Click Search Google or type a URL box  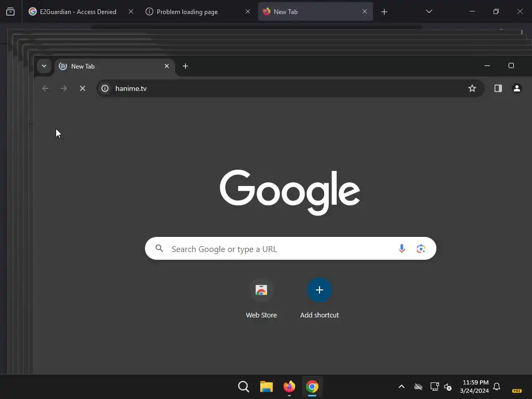click(x=290, y=249)
